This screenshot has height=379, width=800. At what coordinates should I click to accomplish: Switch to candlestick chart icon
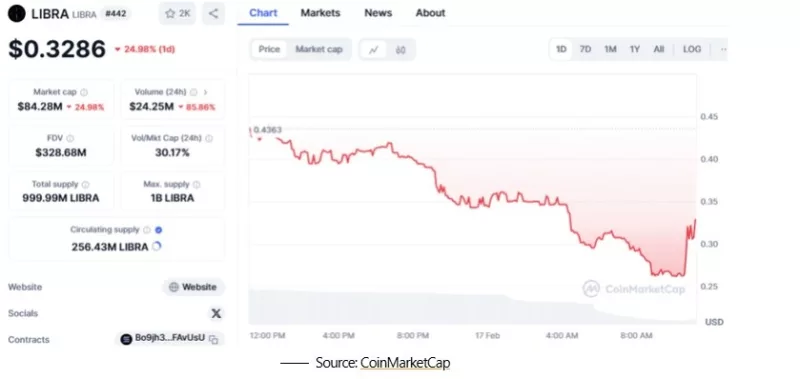pos(401,49)
